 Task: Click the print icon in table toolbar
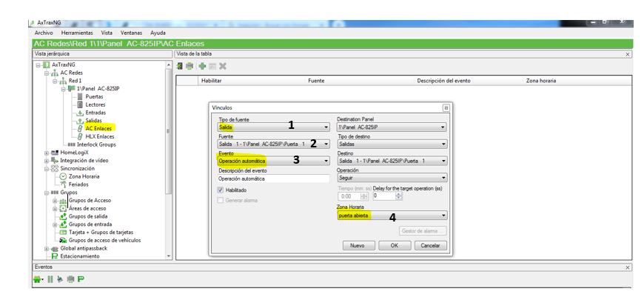coord(189,66)
